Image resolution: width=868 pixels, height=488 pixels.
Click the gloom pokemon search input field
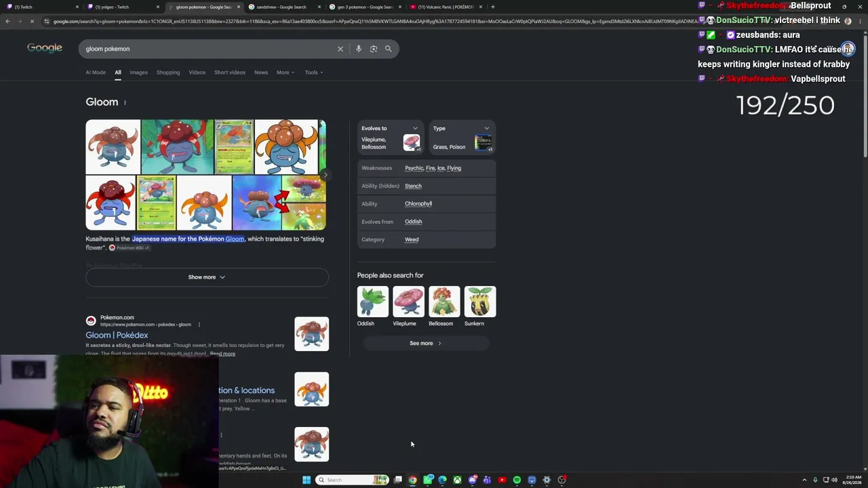pos(207,49)
